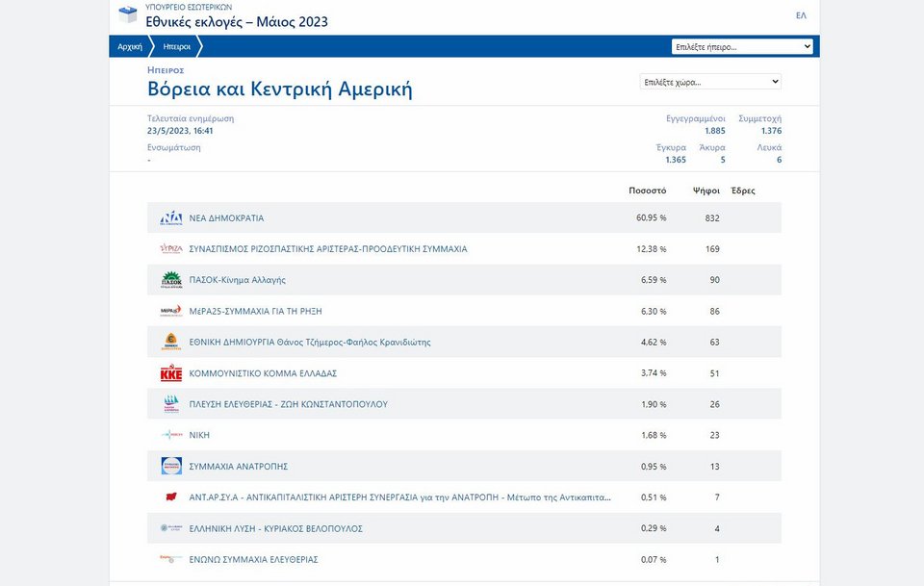Select Ήπειροι in breadcrumb navigation

click(176, 46)
